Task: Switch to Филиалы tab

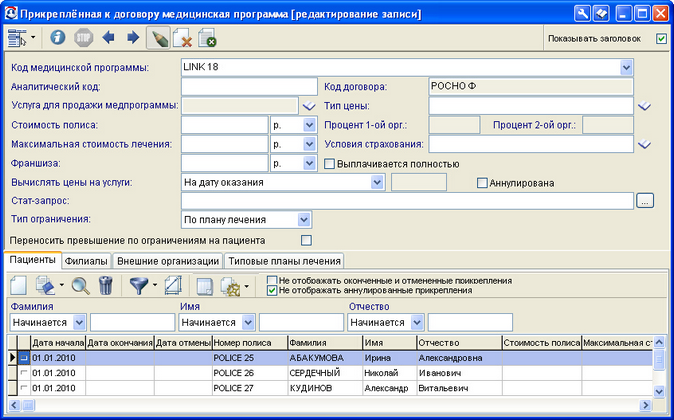Action: coord(86,261)
